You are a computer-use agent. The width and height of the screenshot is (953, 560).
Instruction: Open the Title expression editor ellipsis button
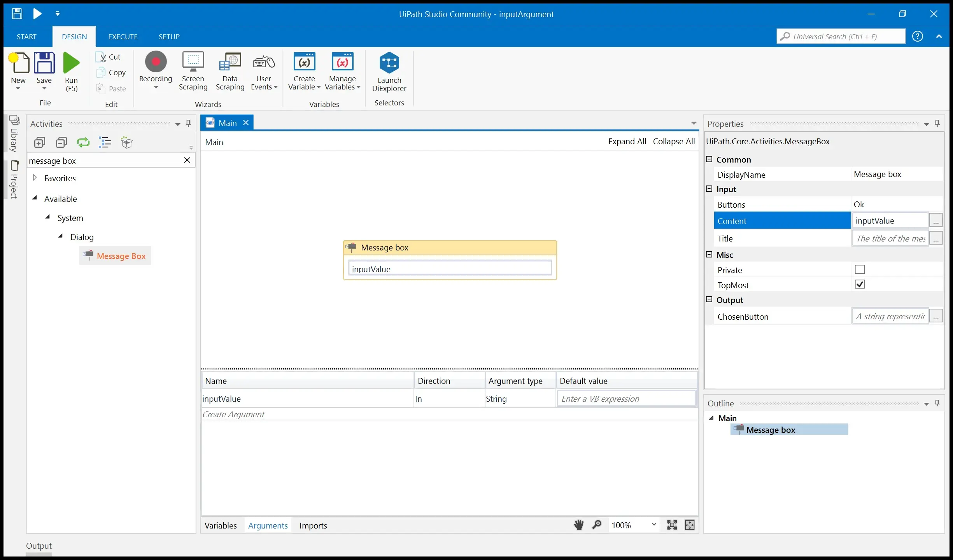click(x=936, y=238)
